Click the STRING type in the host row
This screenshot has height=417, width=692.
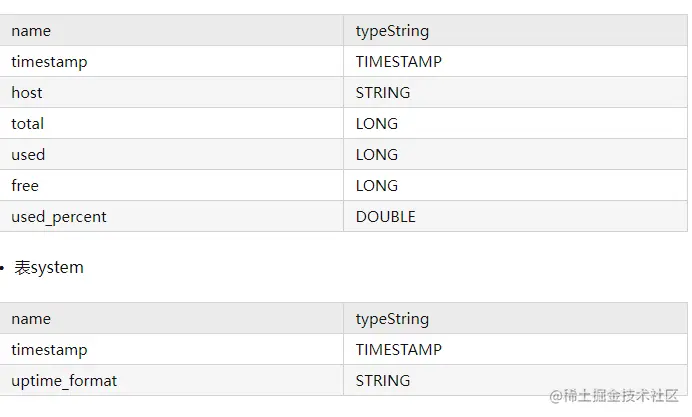coord(383,93)
